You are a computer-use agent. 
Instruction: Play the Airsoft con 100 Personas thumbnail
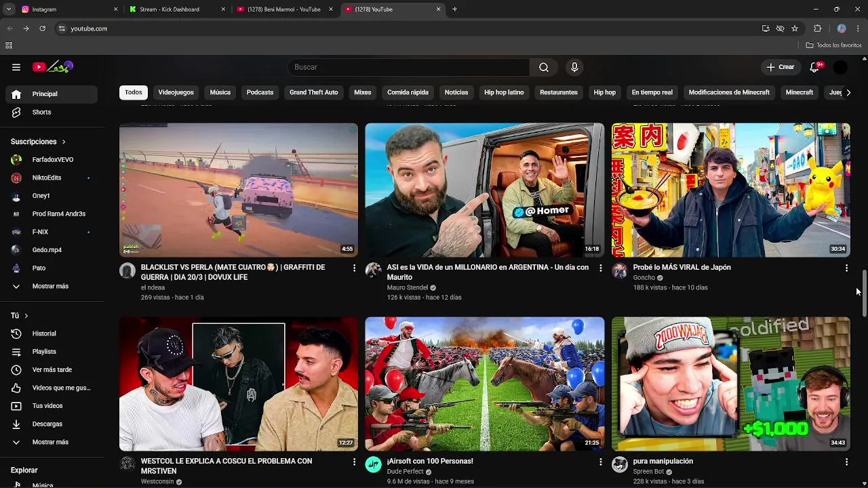click(x=485, y=384)
